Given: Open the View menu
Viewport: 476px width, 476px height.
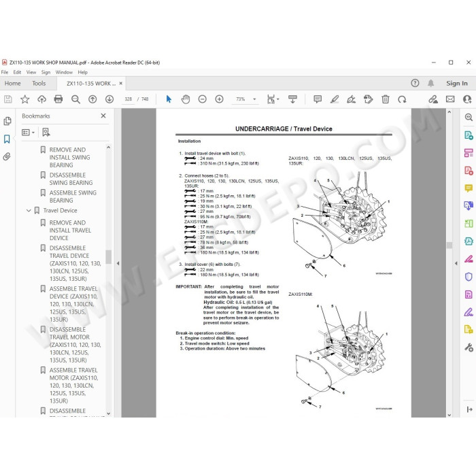Looking at the screenshot, I should [x=31, y=72].
